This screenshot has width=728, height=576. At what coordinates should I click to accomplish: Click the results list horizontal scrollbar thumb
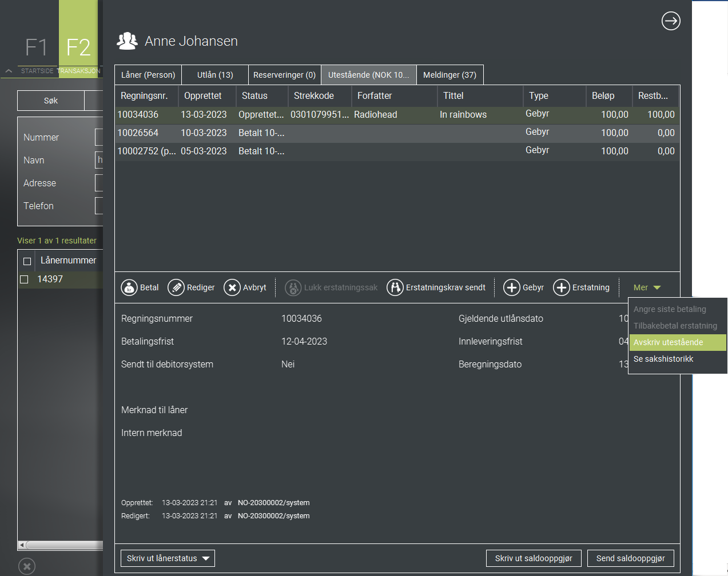click(x=65, y=545)
